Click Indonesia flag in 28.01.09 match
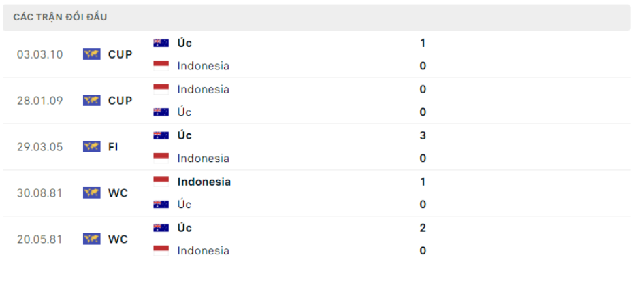The width and height of the screenshot is (644, 283). coord(161,89)
